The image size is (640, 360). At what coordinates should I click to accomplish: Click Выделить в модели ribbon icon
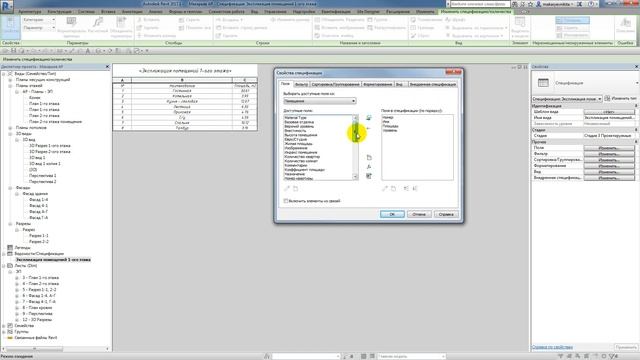click(x=520, y=22)
